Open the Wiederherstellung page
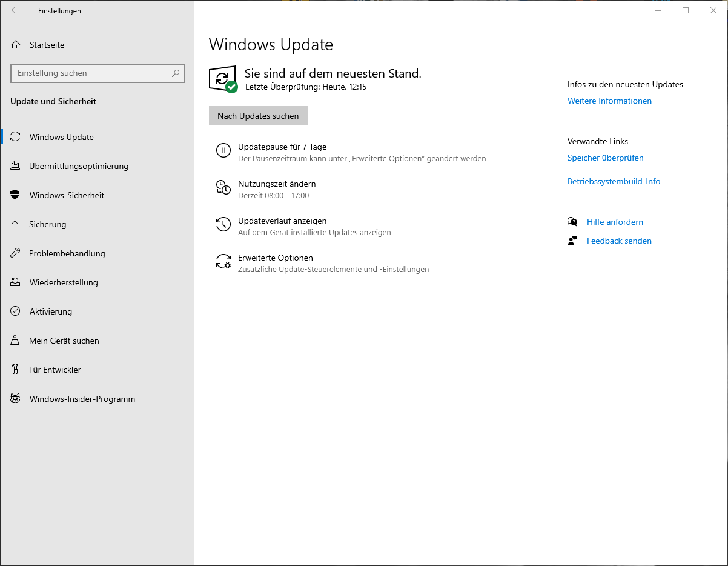728x566 pixels. (x=97, y=282)
